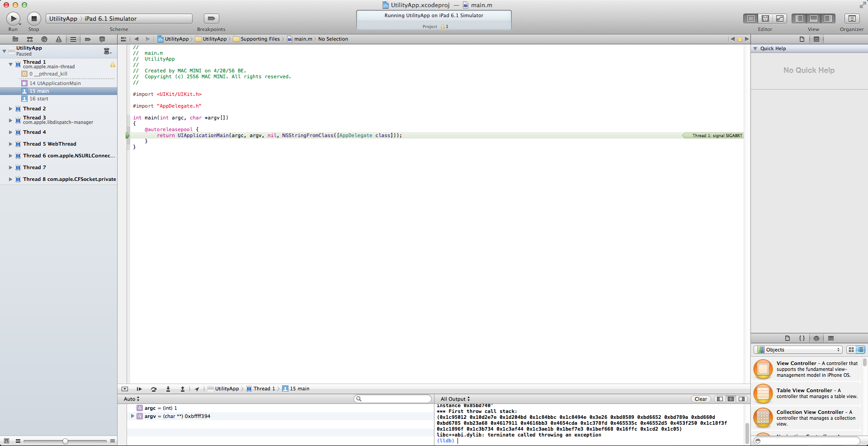
Task: Click Supporting Files in the jump bar
Action: (256, 39)
